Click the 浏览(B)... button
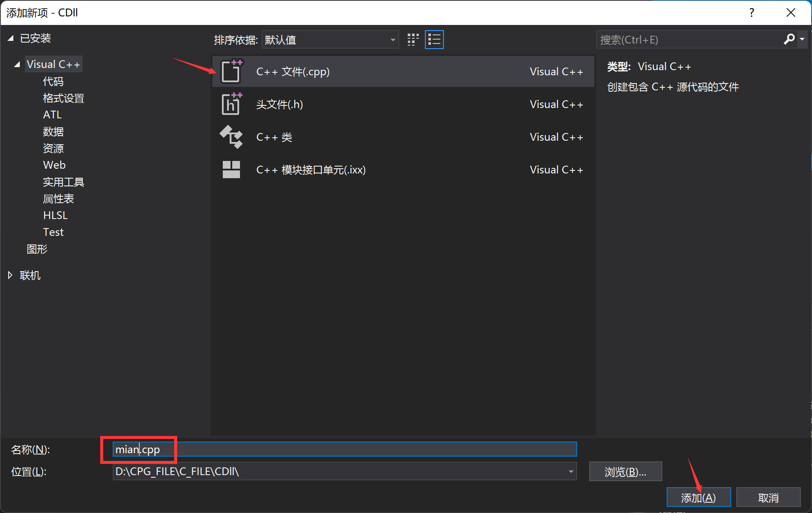Image resolution: width=812 pixels, height=513 pixels. (625, 472)
